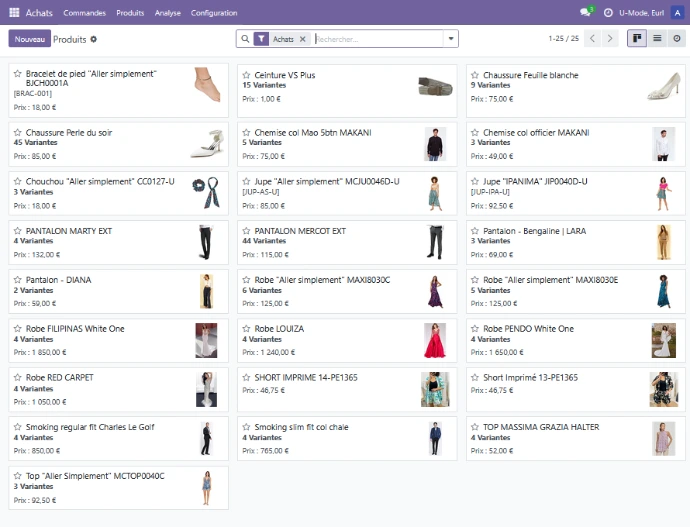Click the 1-25 / 25 pager counter

pyautogui.click(x=564, y=39)
